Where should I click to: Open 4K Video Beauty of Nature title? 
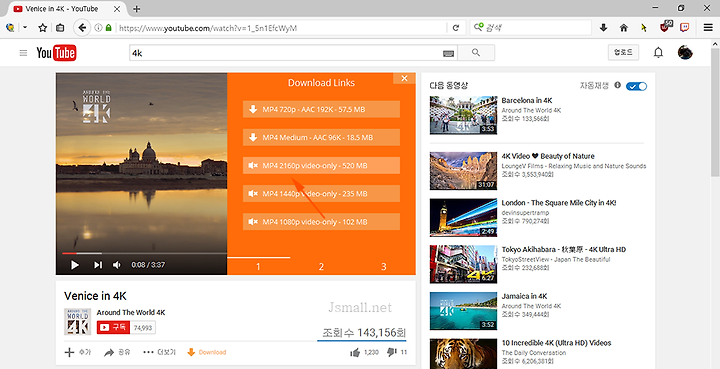click(548, 156)
